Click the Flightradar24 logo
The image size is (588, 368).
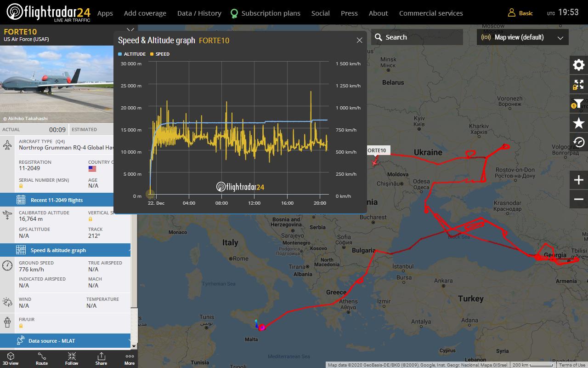49,12
